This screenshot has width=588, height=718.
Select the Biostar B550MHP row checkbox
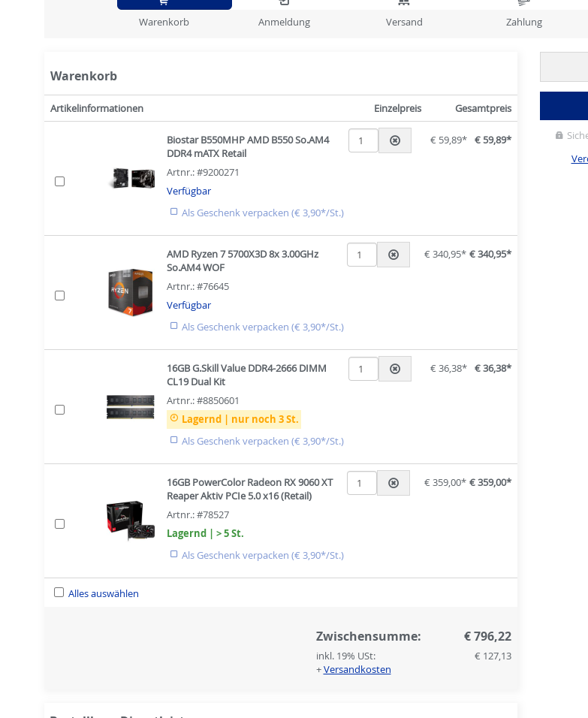click(59, 181)
